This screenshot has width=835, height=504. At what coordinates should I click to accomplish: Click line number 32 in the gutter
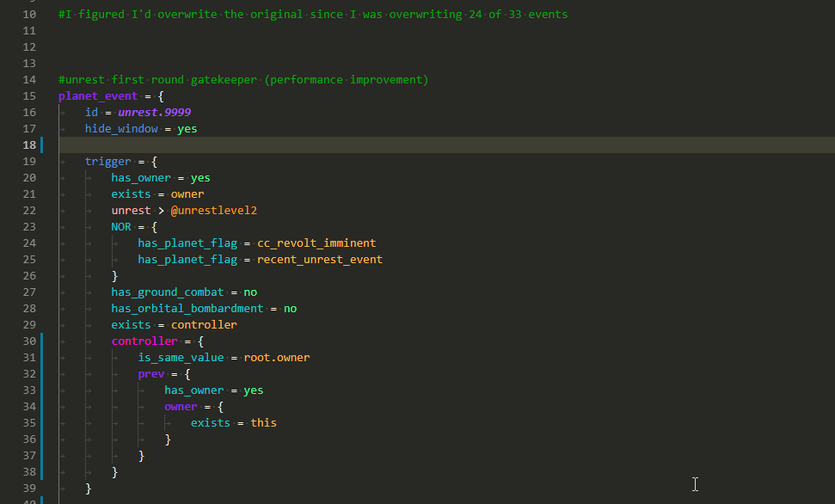pyautogui.click(x=29, y=374)
